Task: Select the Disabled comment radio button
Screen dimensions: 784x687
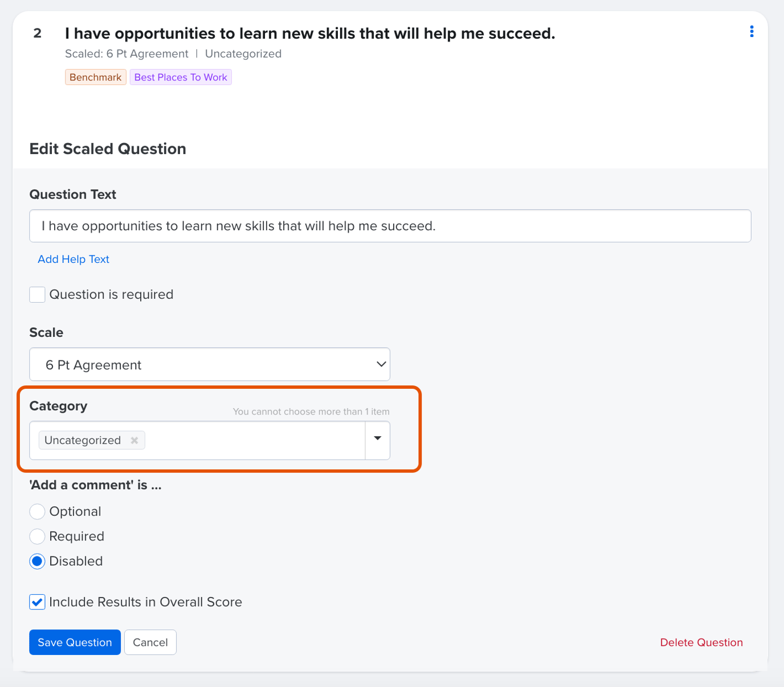Action: pos(36,561)
